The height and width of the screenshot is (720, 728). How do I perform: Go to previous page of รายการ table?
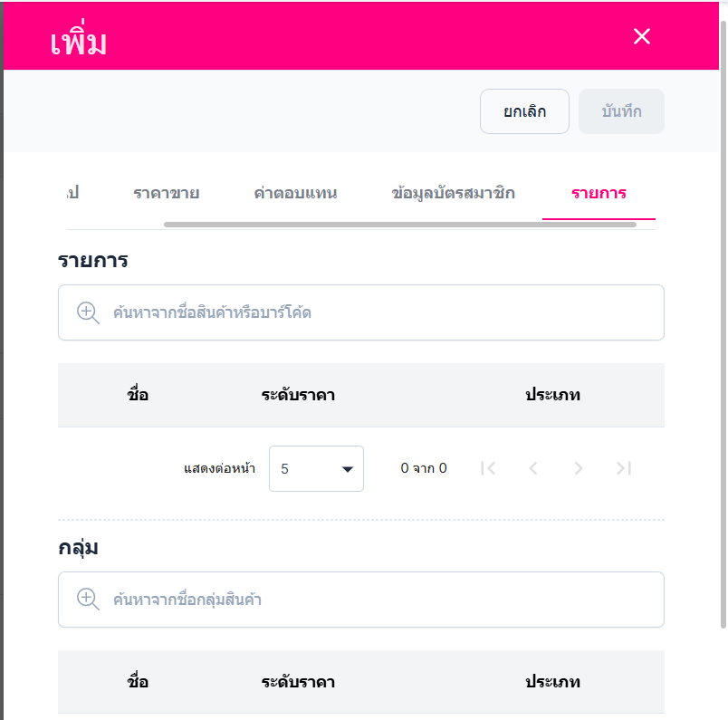pyautogui.click(x=533, y=468)
